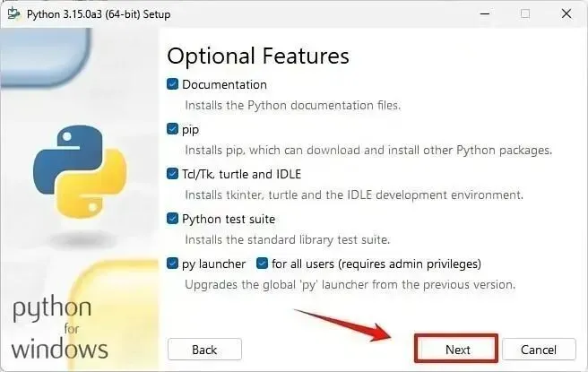Click the Documentation label text
The image size is (588, 372).
click(224, 84)
